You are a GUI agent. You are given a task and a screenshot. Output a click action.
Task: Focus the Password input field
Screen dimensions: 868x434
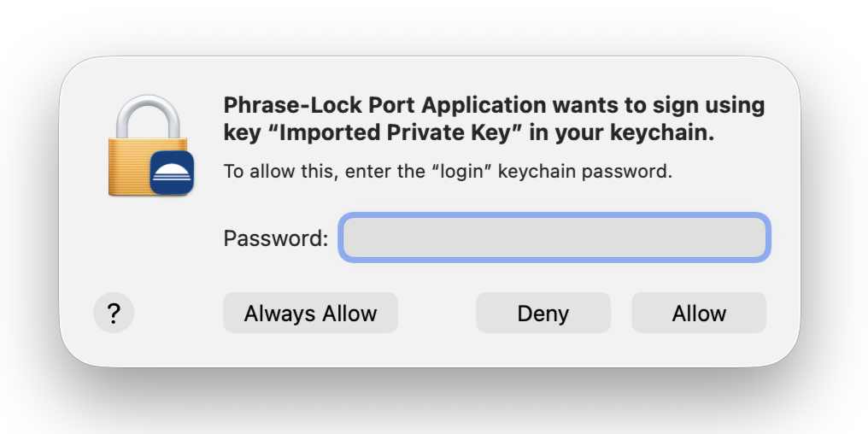pyautogui.click(x=554, y=238)
